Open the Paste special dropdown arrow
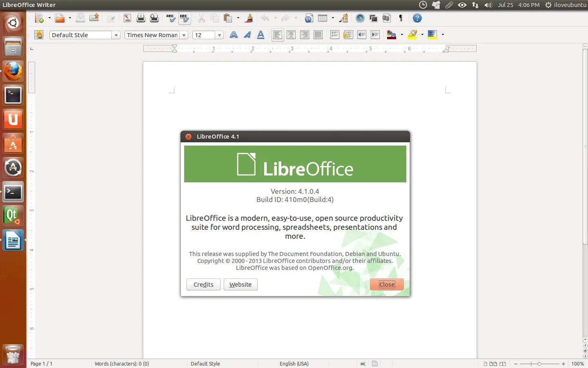 tap(238, 18)
